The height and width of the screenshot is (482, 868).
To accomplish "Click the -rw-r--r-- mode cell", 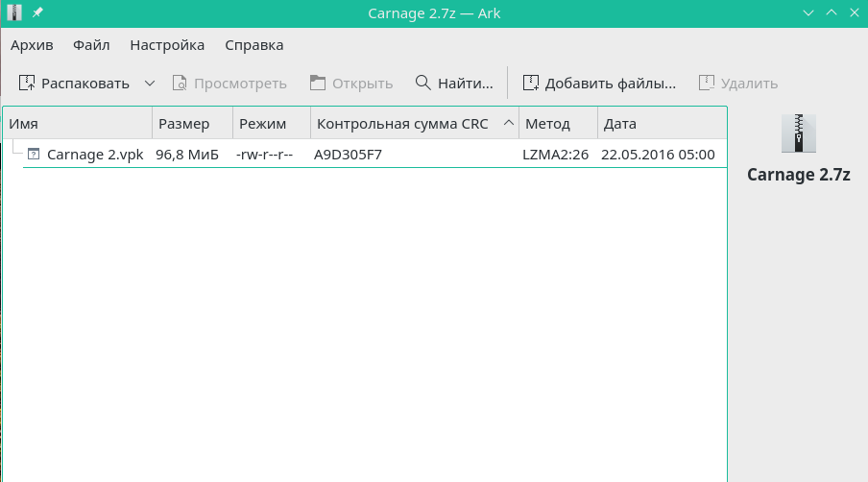I will click(265, 155).
